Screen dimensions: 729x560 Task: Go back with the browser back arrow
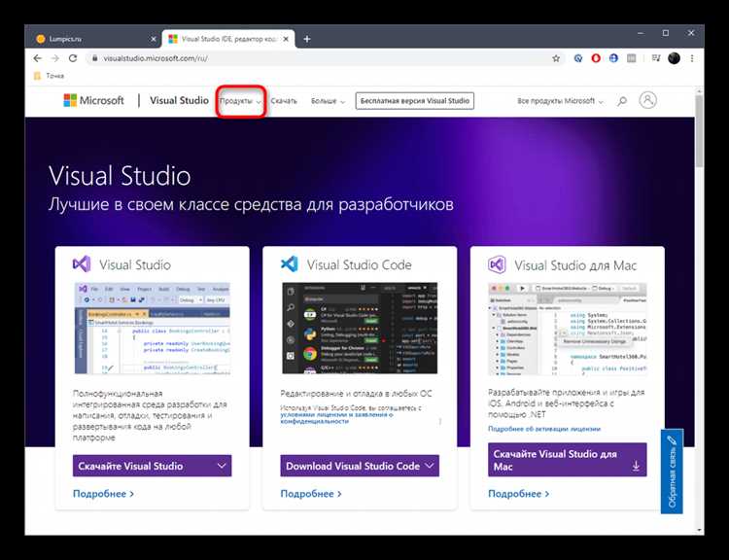point(38,58)
